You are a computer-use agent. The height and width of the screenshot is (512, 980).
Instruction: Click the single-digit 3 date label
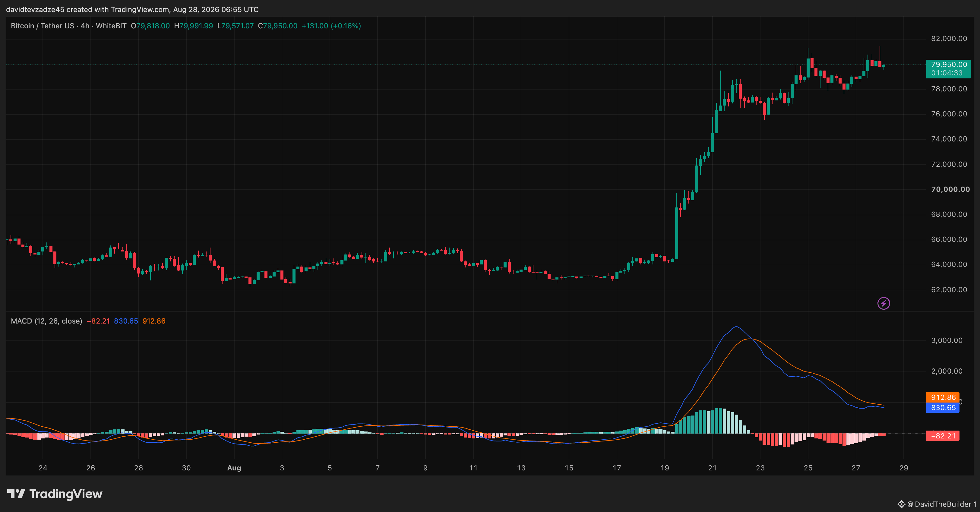(x=282, y=468)
